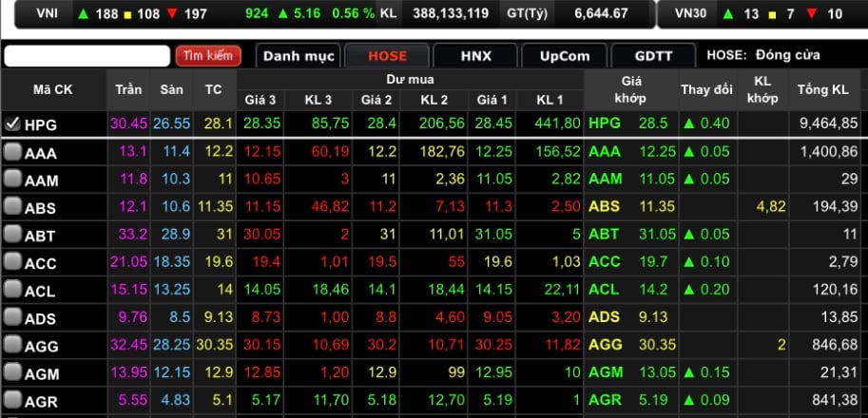The width and height of the screenshot is (868, 418).
Task: Click the KL value 388,133,119
Action: pyautogui.click(x=451, y=13)
